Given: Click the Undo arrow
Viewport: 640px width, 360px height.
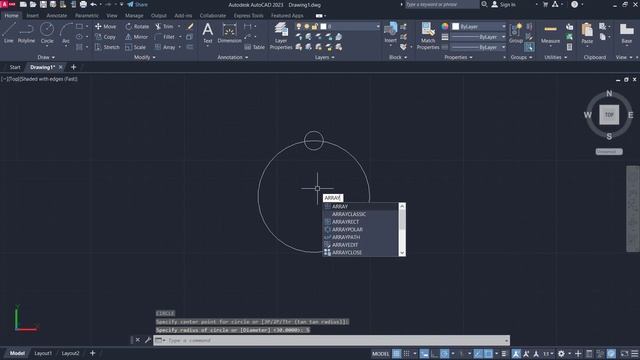Looking at the screenshot, I should pos(93,4).
